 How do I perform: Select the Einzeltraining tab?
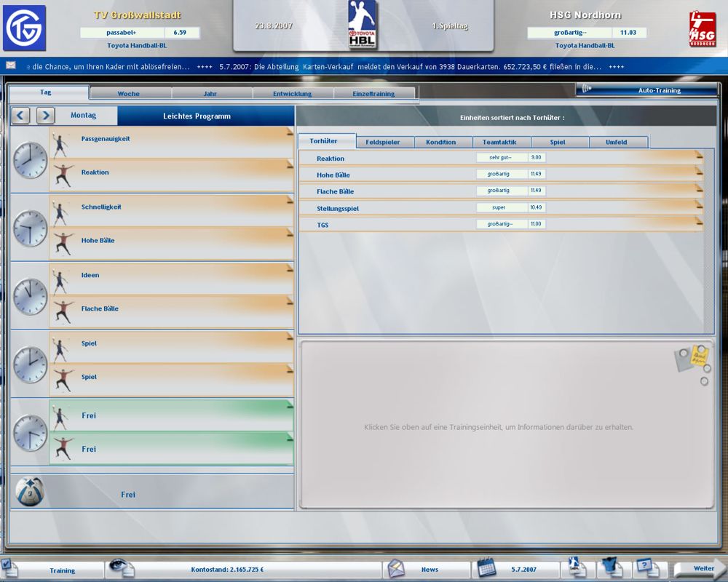tap(373, 94)
